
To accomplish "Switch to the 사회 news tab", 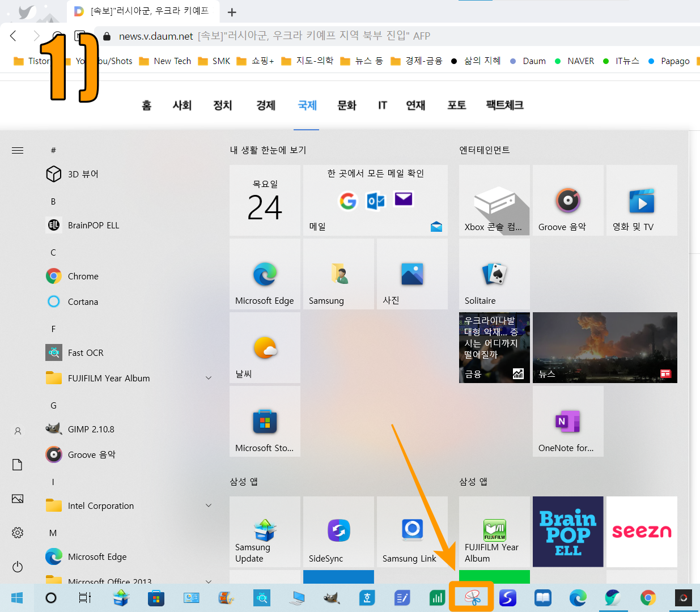I will pos(182,105).
